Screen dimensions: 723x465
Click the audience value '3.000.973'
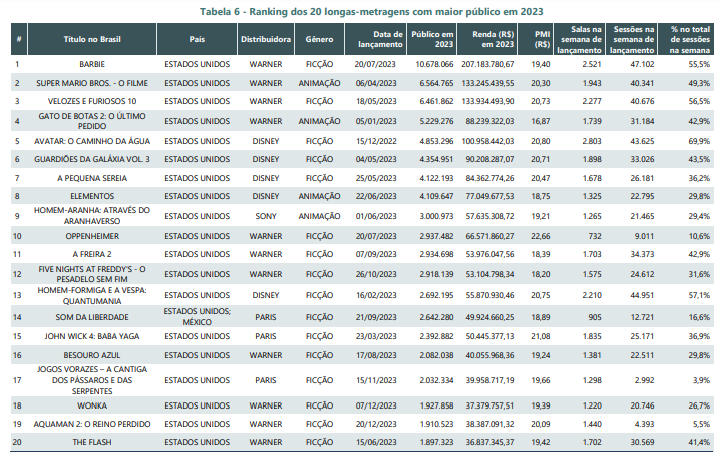point(436,216)
